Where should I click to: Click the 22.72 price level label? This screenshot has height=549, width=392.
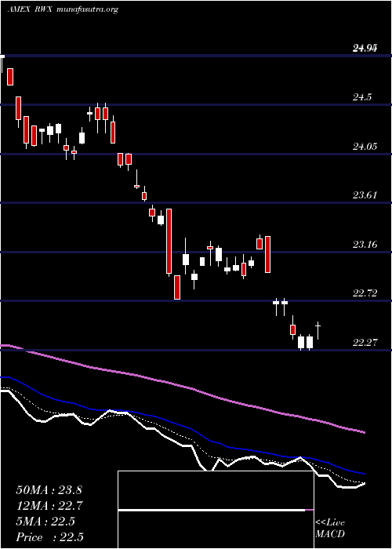coord(365,293)
